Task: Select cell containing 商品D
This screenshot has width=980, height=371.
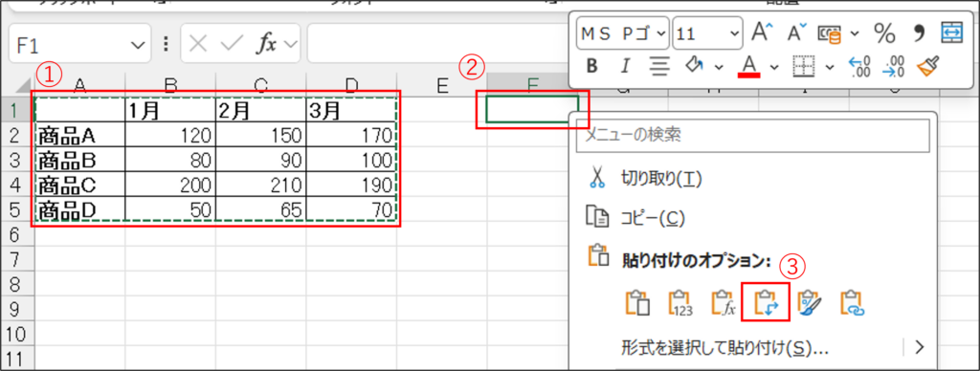Action: 80,209
